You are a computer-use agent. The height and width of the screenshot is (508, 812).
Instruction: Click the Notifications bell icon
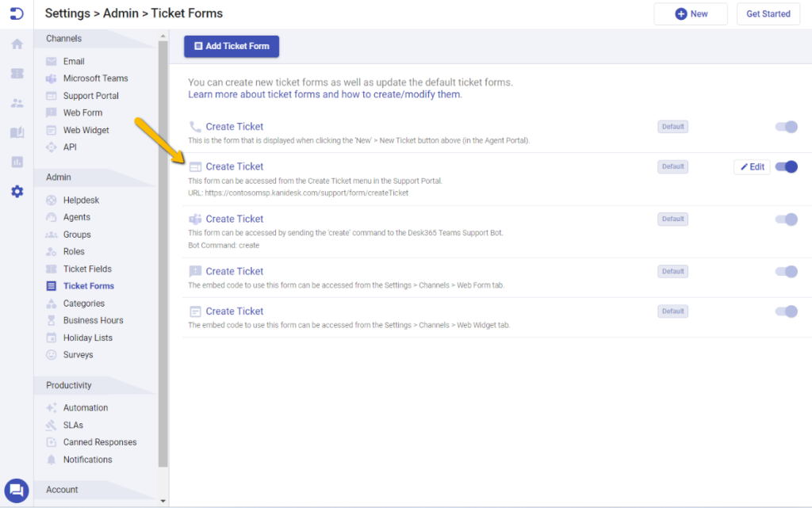(52, 460)
